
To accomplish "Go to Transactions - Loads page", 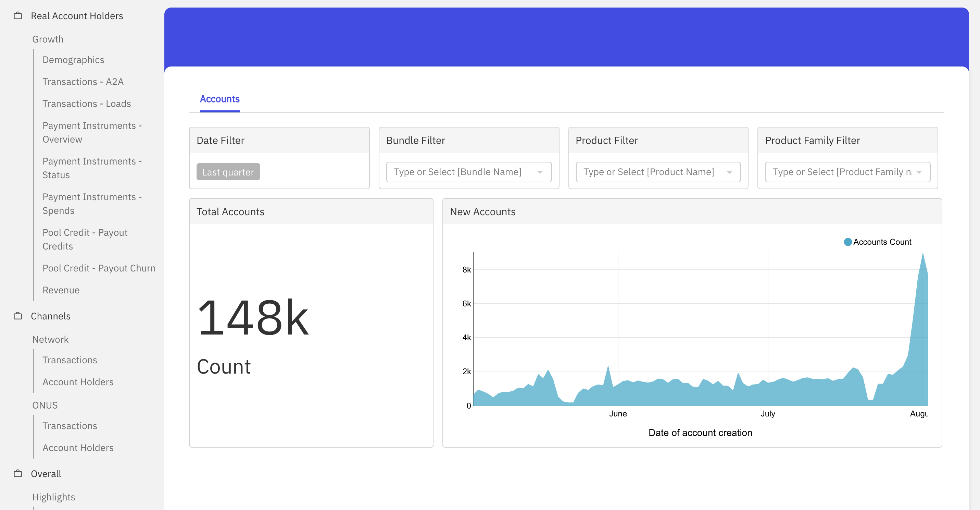I will (87, 104).
